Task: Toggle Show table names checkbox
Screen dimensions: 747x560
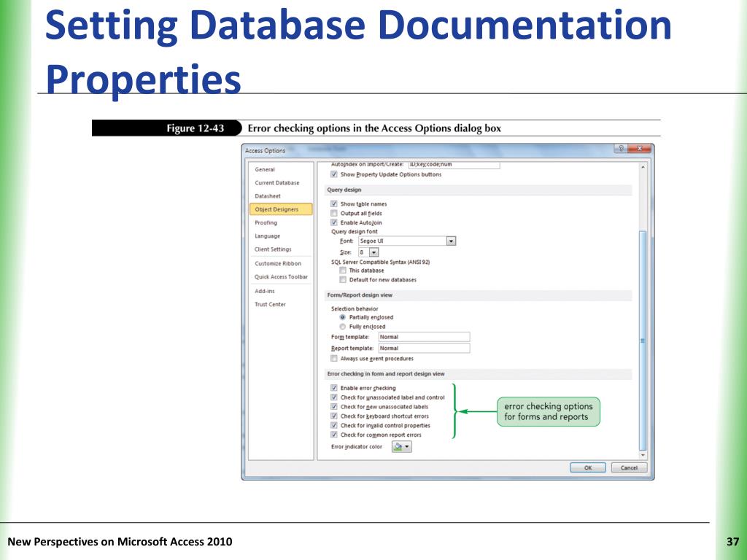Action: (x=334, y=204)
